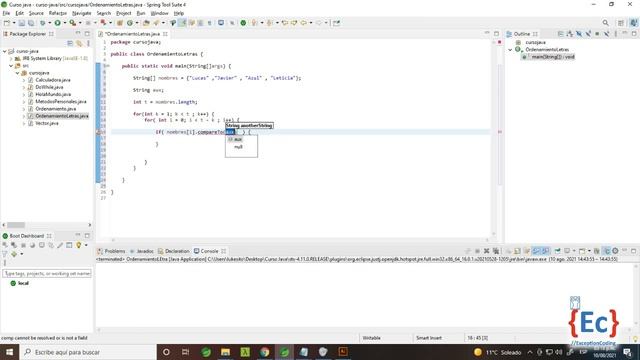Click Collapse All in Package Explorer
This screenshot has height=360, width=640.
[70, 43]
